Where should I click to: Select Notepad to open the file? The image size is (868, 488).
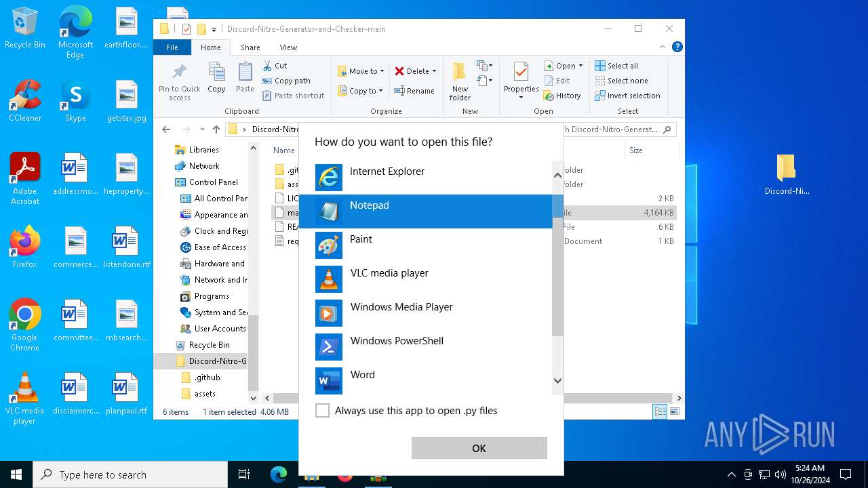pos(425,211)
